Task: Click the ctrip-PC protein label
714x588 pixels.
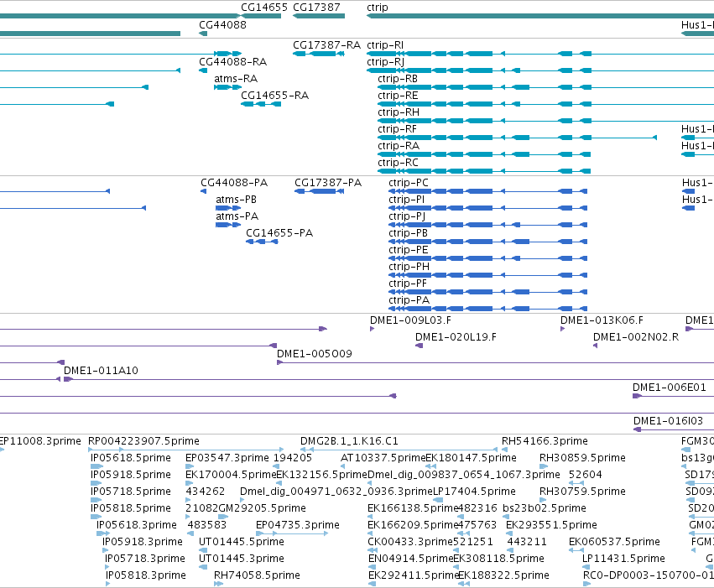Action: [409, 183]
